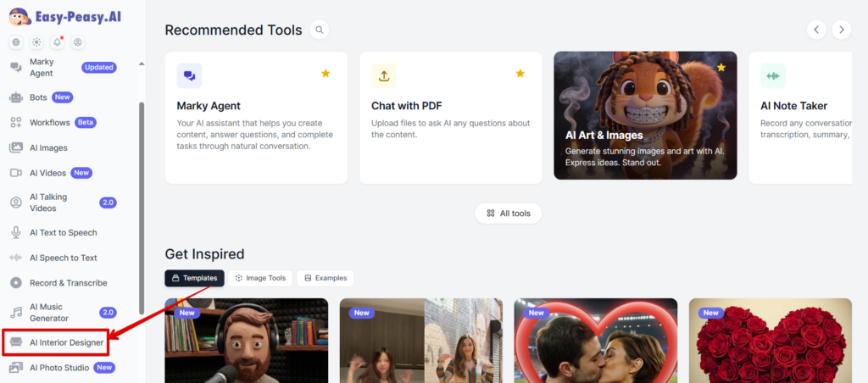Open AI Music Generator label
This screenshot has width=868, height=383.
point(49,313)
